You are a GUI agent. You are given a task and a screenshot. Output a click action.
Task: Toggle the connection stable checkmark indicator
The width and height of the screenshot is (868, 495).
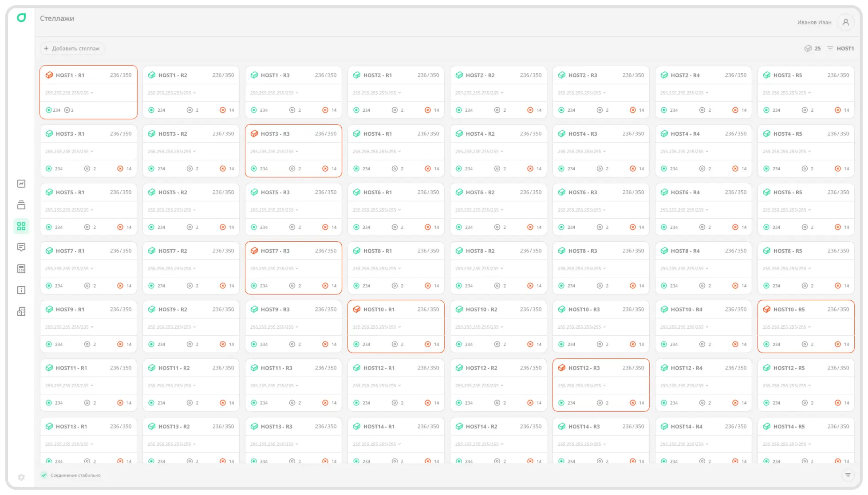[44, 475]
